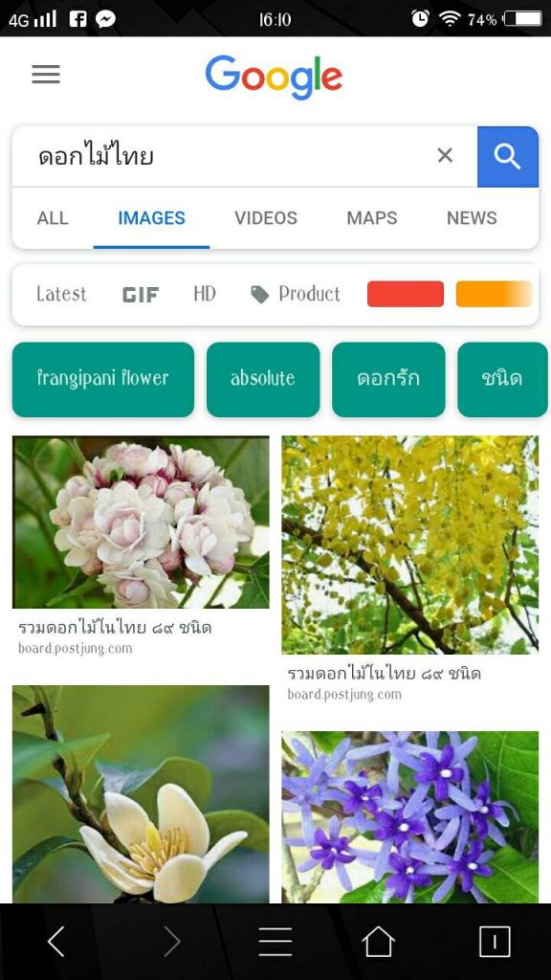Viewport: 551px width, 980px height.
Task: Open the browser menu icon in bottom bar
Action: click(275, 942)
